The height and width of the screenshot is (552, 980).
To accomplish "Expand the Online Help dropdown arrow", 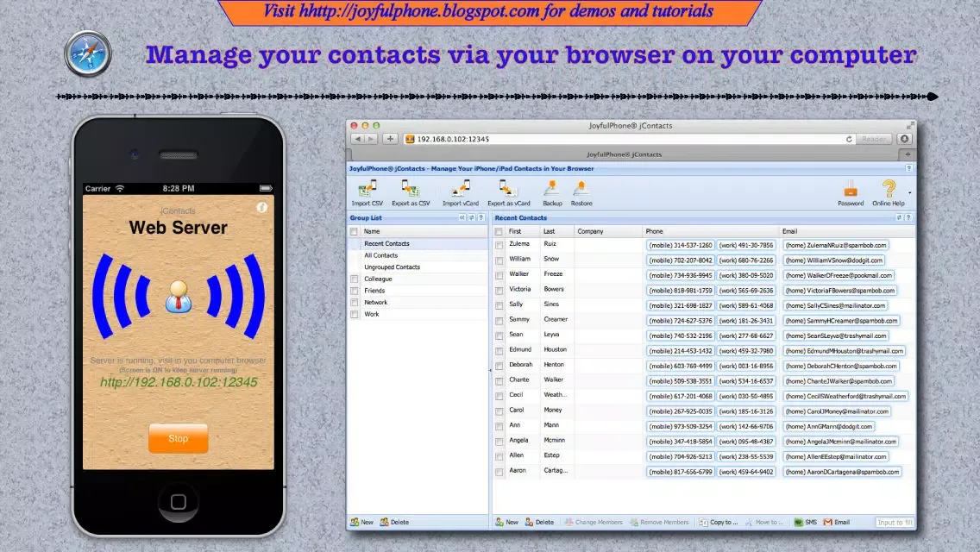I will tap(909, 193).
